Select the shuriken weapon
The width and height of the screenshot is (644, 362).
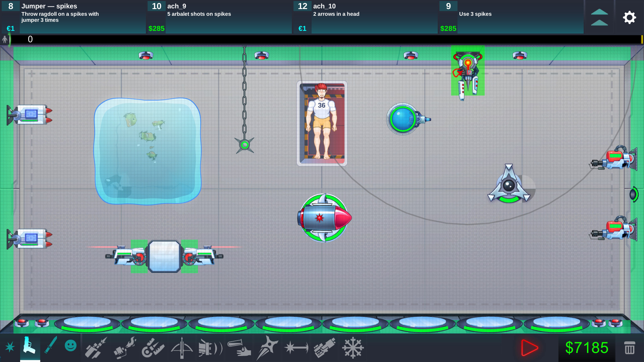click(x=267, y=348)
